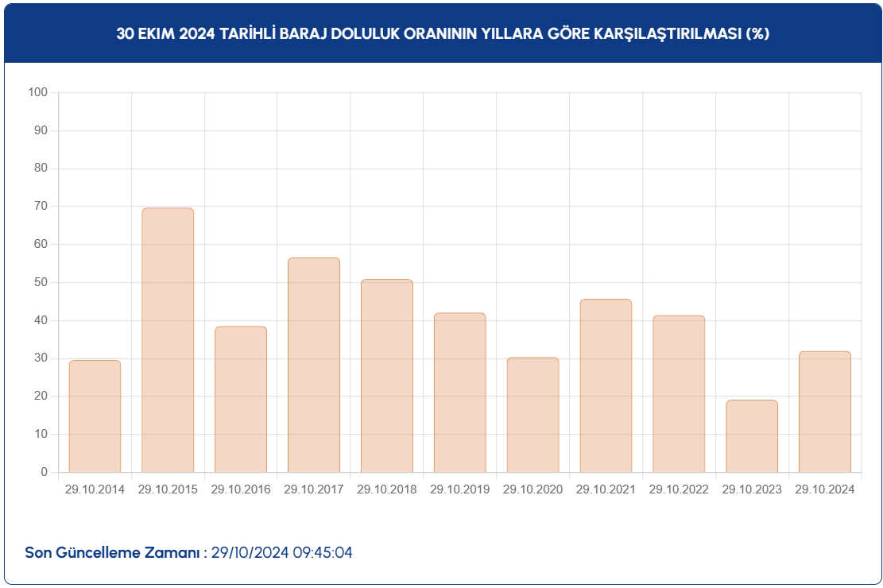Screen dimensions: 883x588
Task: Select the bar for 29.10.2019
Action: click(x=460, y=393)
